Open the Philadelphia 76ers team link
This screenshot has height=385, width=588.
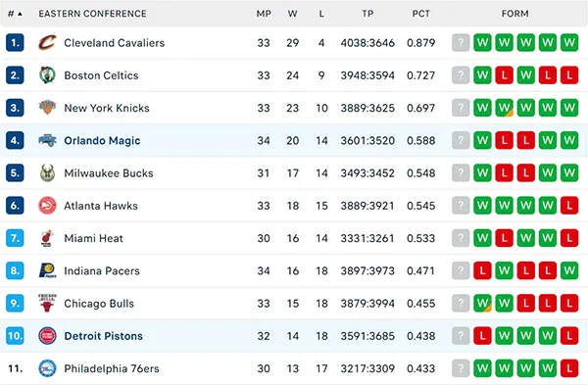(x=112, y=368)
